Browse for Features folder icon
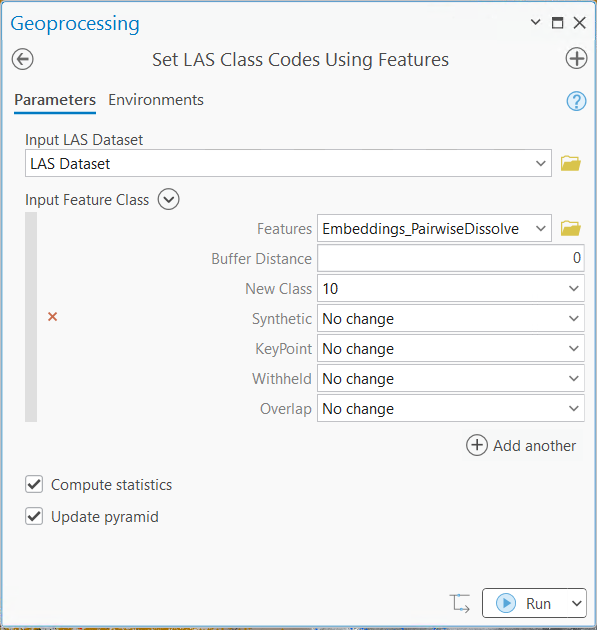The height and width of the screenshot is (630, 597). pos(570,228)
